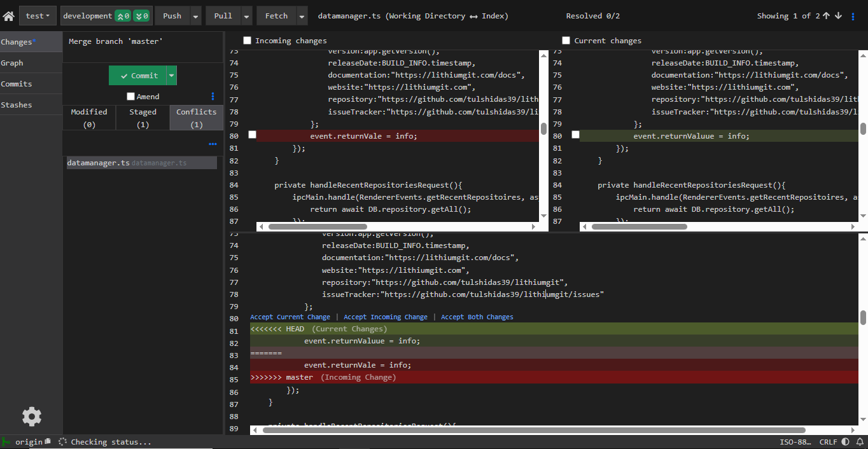Viewport: 868px width, 449px height.
Task: Open the Stashes sidebar tab
Action: pos(31,105)
